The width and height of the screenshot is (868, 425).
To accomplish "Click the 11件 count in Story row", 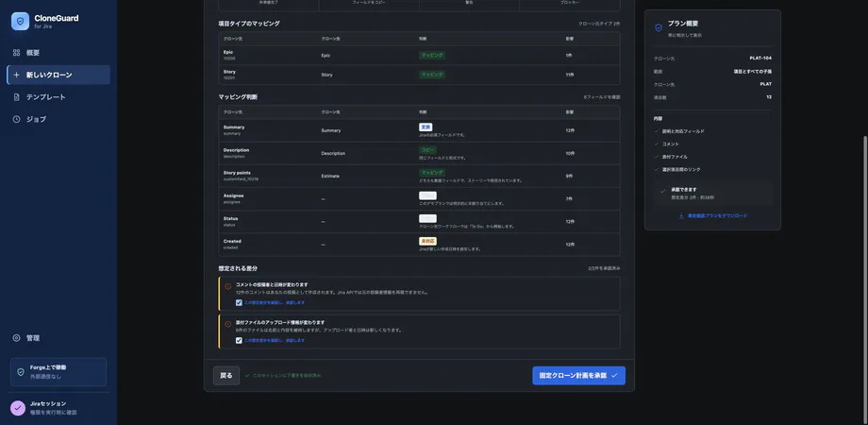I will pos(569,75).
